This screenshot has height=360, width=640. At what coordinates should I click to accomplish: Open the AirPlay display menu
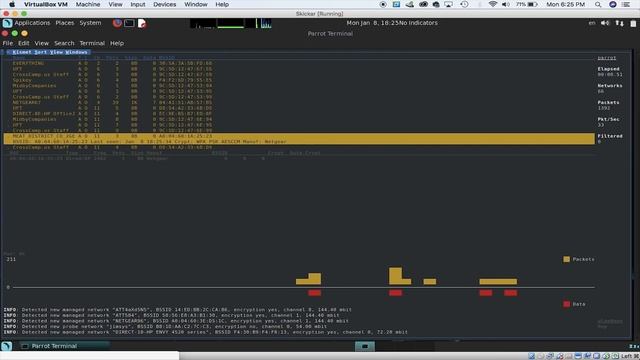click(449, 4)
